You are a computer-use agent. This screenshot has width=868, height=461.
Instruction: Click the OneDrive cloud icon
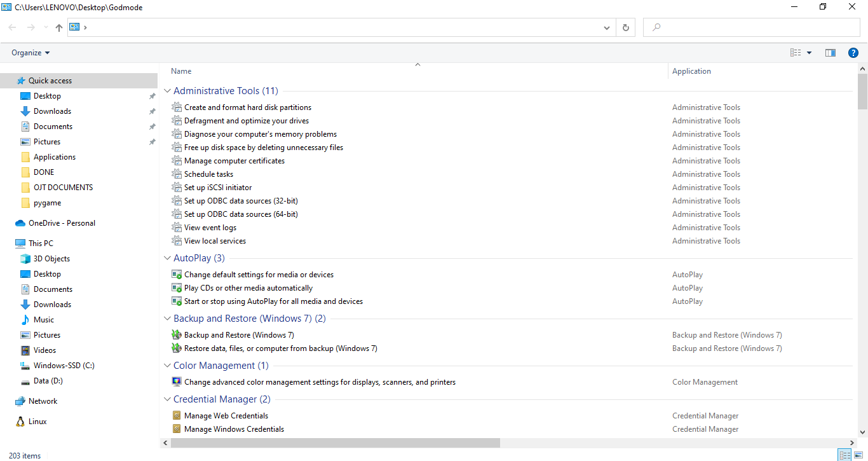click(x=20, y=223)
